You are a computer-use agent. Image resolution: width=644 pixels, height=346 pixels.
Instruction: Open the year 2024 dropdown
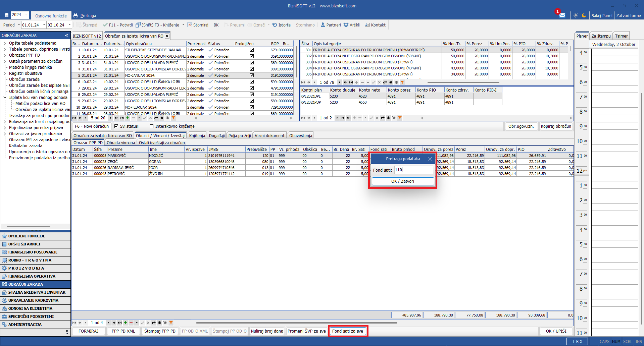tap(20, 15)
